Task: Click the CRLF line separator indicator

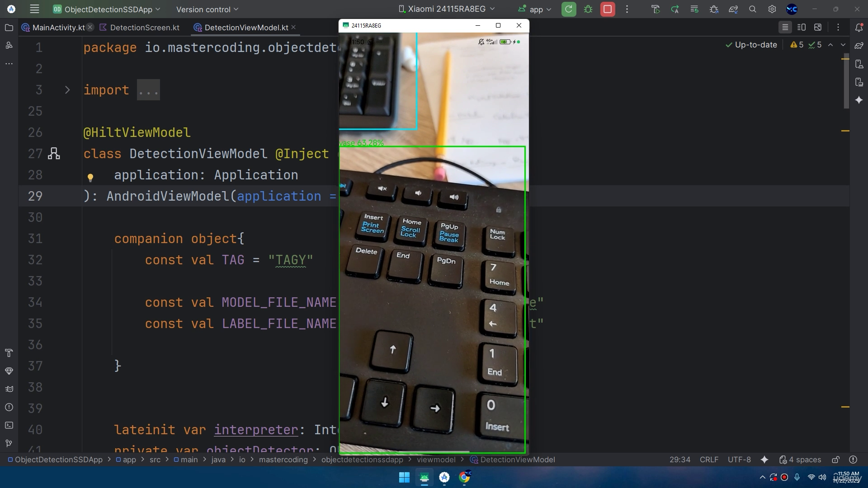Action: [x=709, y=460]
